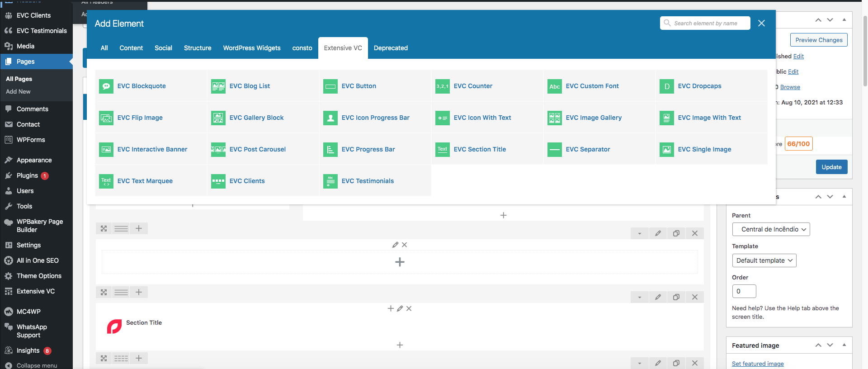This screenshot has width=868, height=369.
Task: Open the Template dropdown
Action: pos(764,260)
